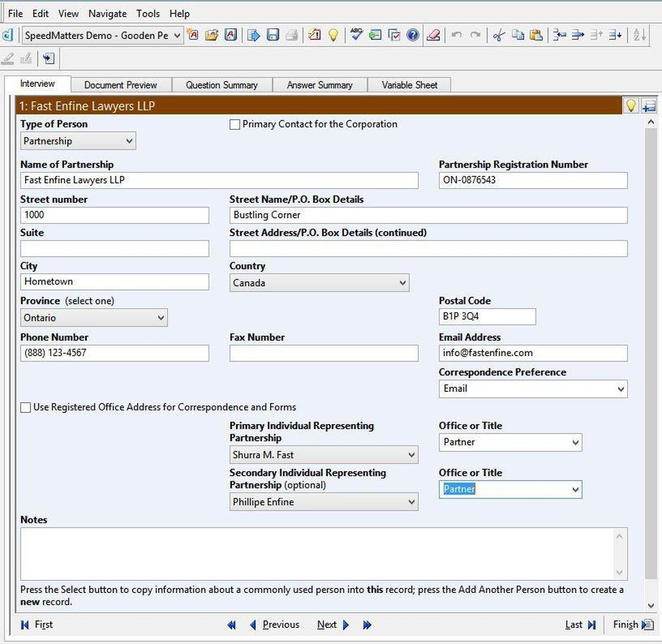The image size is (662, 644).
Task: Open the Edit menu
Action: tap(40, 13)
